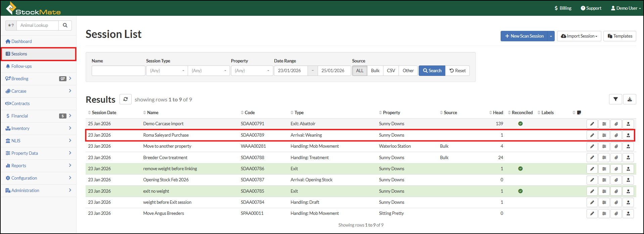Click the person icon for Opening Stock Feb 2026
The image size is (644, 234).
[628, 180]
